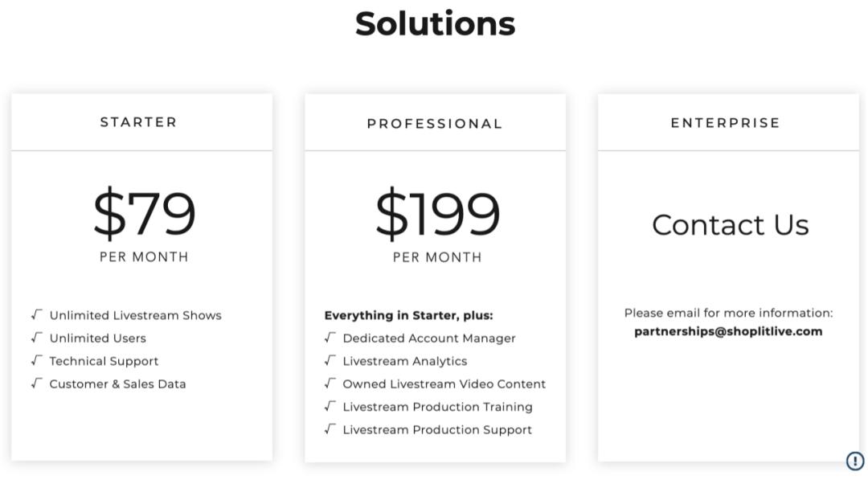Click checkmark next to Livestream Production Training

[330, 406]
